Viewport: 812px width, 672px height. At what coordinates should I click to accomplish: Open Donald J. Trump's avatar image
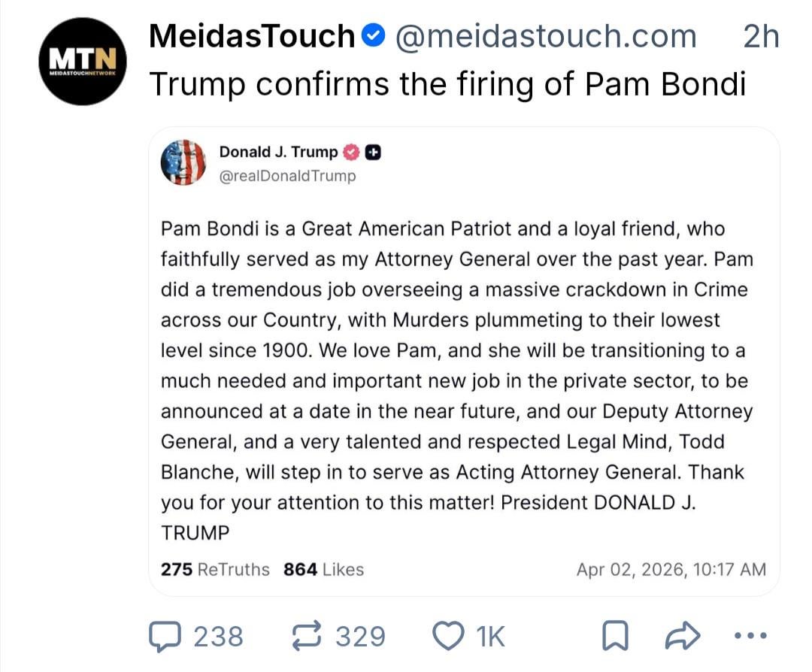[183, 162]
